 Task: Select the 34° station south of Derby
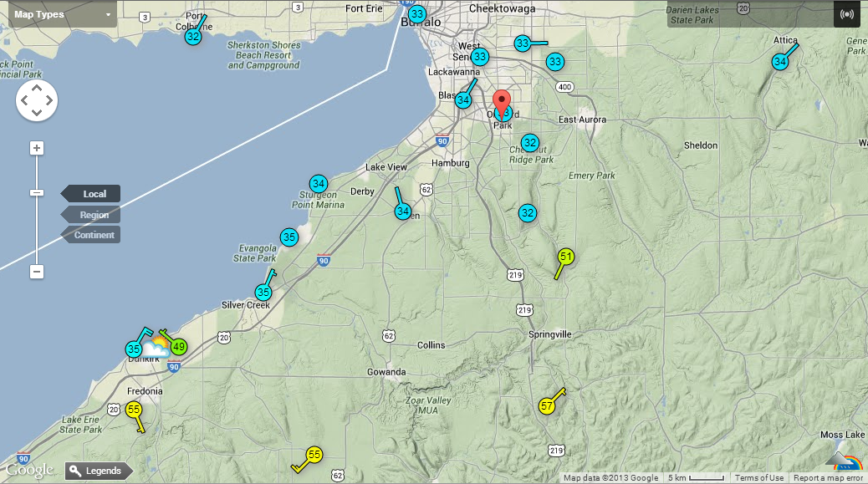click(403, 211)
